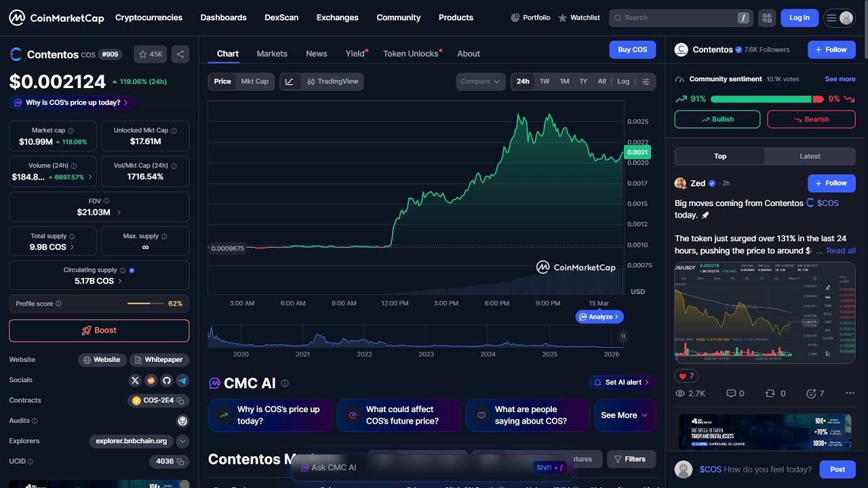Image resolution: width=868 pixels, height=488 pixels.
Task: Pause the chart range handle
Action: coord(623,335)
